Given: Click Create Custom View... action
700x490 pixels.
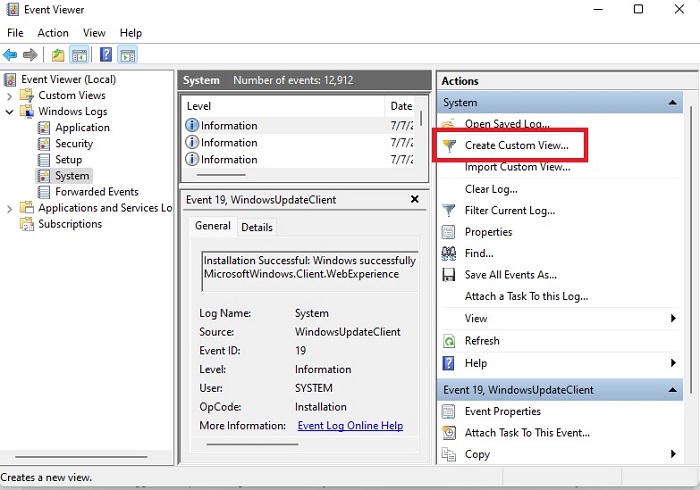Looking at the screenshot, I should 517,145.
